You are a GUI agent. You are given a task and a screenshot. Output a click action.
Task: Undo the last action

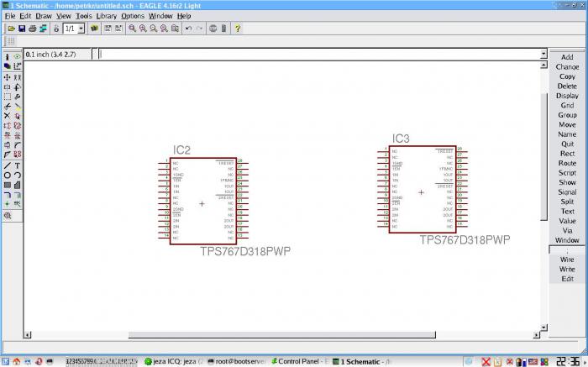click(189, 29)
